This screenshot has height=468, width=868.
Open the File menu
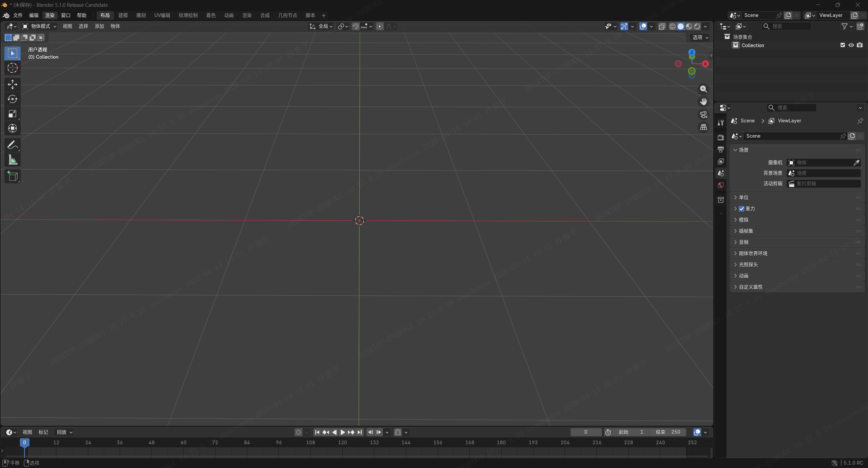[x=18, y=15]
